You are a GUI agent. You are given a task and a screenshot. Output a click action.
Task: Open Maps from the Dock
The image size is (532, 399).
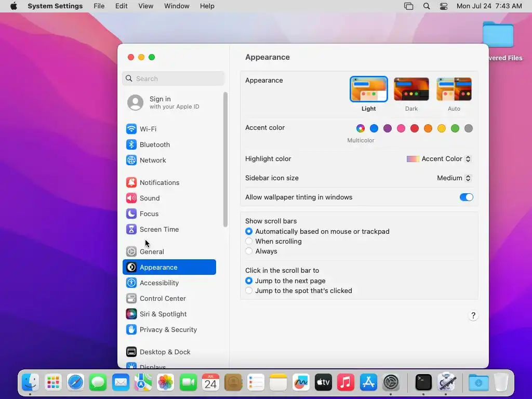[x=143, y=383]
